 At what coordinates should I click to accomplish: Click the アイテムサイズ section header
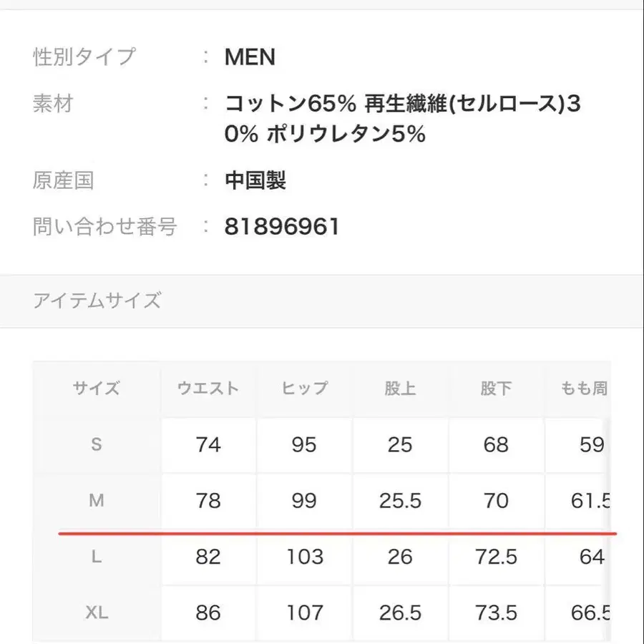(97, 300)
